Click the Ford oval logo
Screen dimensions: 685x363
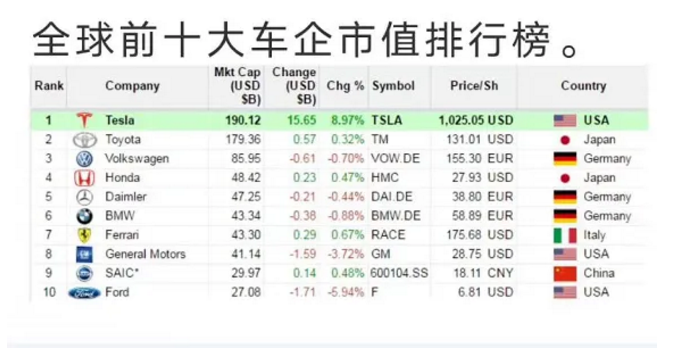pos(84,293)
